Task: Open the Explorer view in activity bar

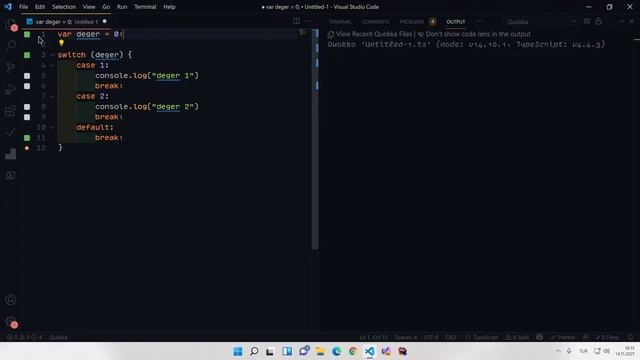Action: coord(11,24)
